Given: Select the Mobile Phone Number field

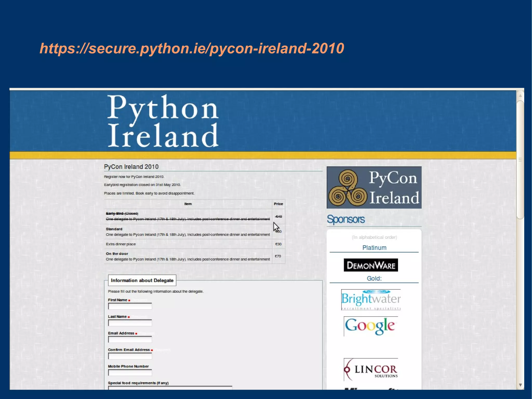Looking at the screenshot, I should [130, 373].
